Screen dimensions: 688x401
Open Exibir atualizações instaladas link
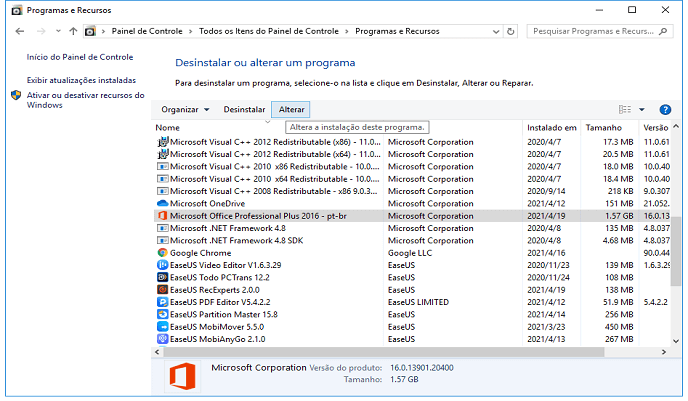click(81, 80)
